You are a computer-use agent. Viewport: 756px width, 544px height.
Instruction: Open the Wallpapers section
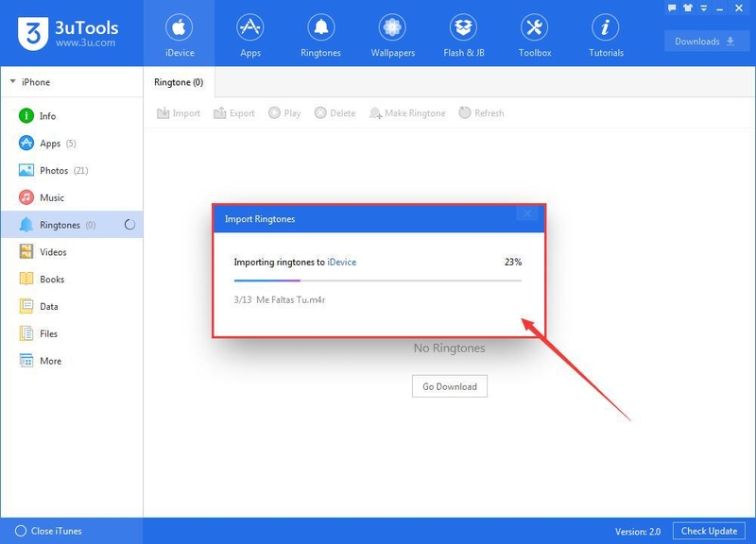392,34
